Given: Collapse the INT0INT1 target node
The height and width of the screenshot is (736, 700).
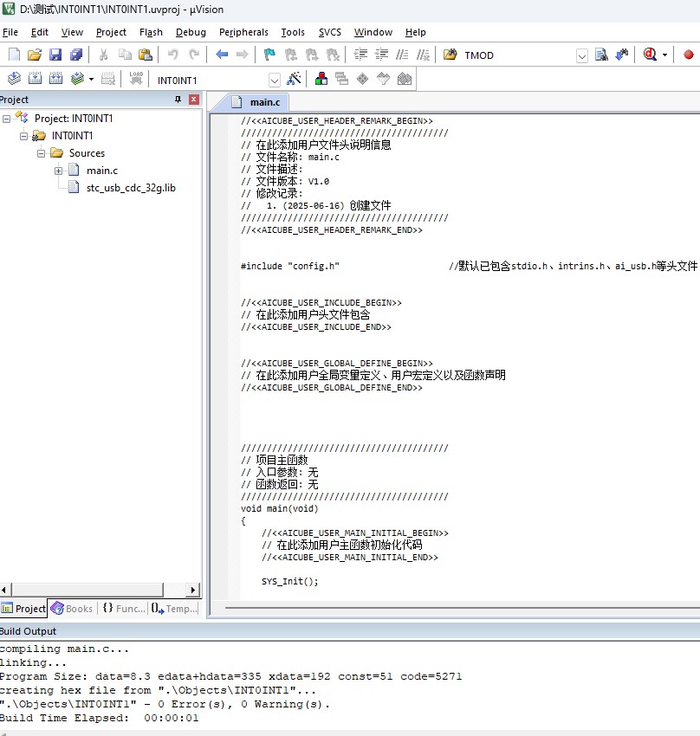Looking at the screenshot, I should (24, 136).
